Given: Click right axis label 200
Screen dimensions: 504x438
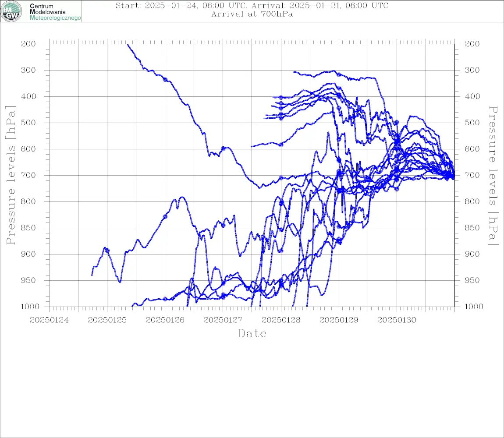Looking at the screenshot, I should coord(472,44).
